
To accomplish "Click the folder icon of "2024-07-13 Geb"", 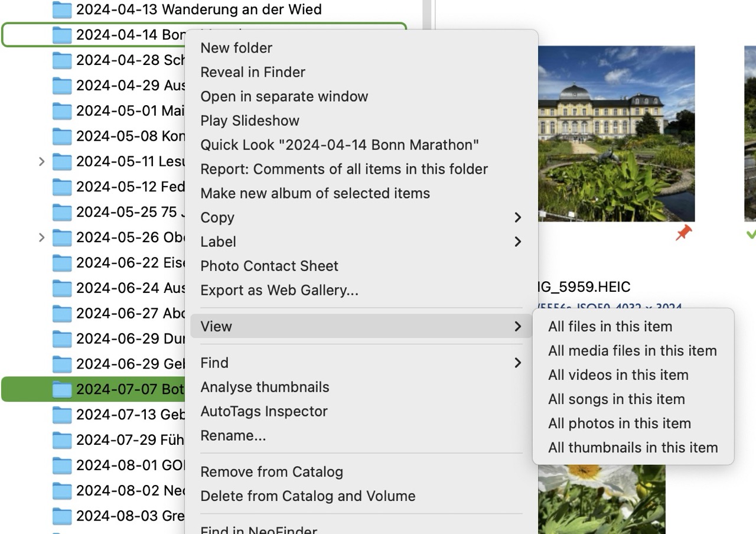I will click(x=61, y=415).
